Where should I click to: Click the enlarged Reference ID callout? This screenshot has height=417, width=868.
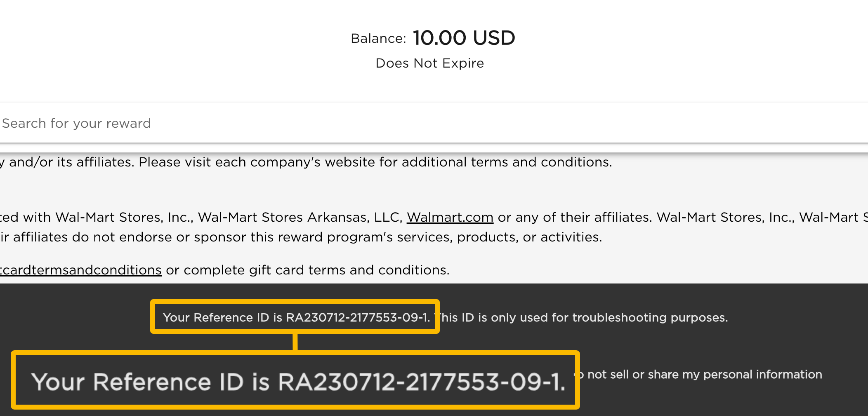coord(298,381)
